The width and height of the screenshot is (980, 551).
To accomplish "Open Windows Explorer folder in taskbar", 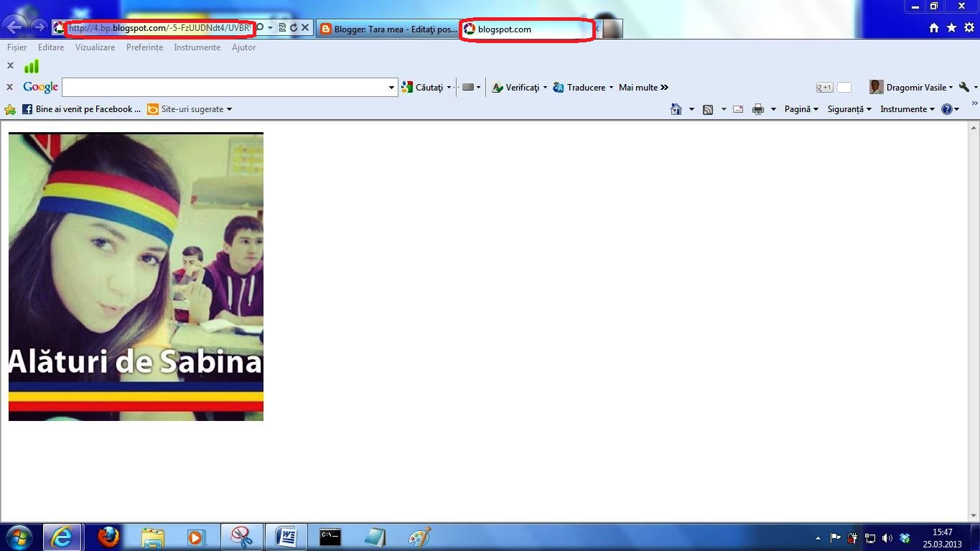I will (x=153, y=537).
